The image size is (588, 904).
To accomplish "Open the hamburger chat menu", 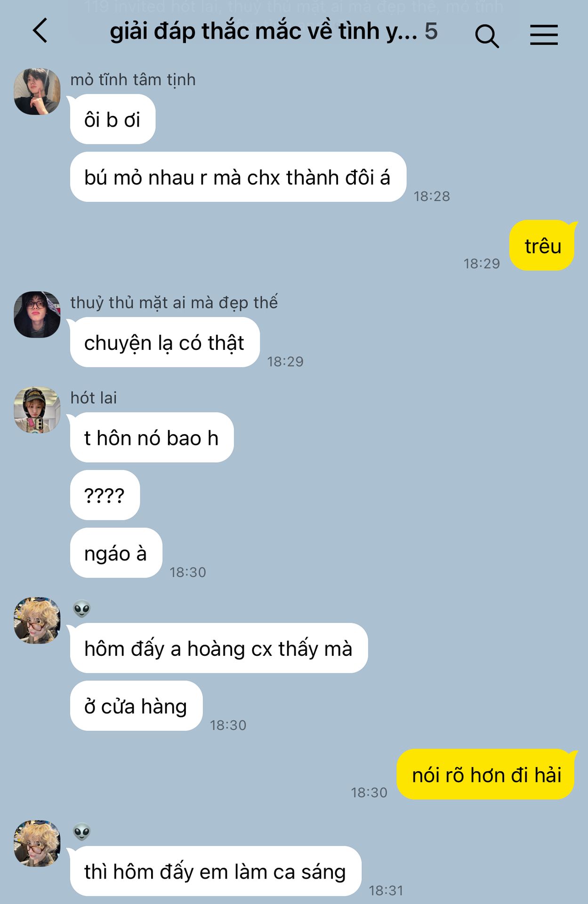I will pos(544,35).
